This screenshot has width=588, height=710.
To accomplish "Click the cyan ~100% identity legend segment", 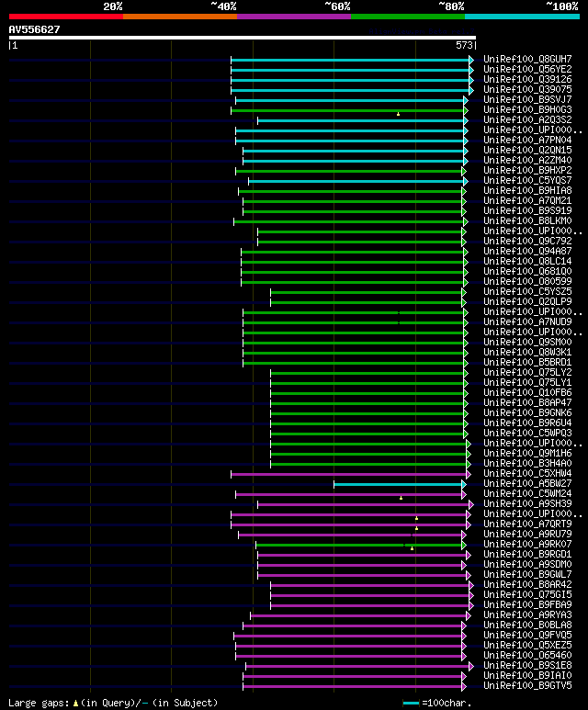I will 523,17.
